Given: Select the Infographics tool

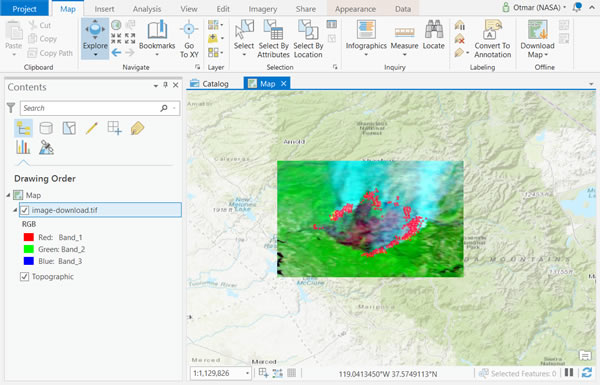Looking at the screenshot, I should [x=366, y=38].
